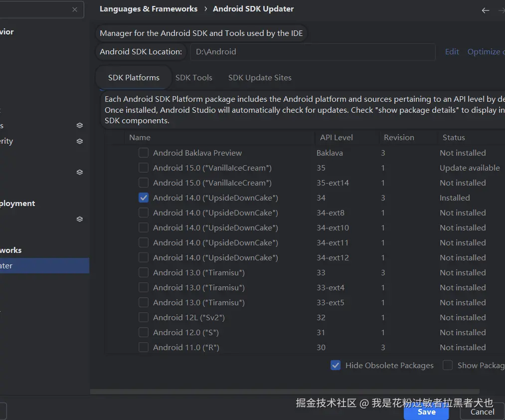Check Android 12L Sv2 checkbox
Image resolution: width=505 pixels, height=420 pixels.
coord(143,318)
